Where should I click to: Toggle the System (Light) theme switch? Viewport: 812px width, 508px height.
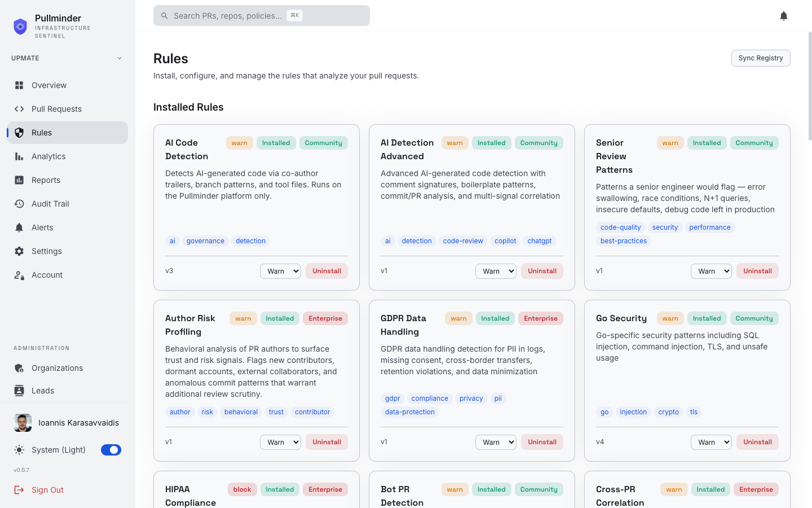coord(111,450)
